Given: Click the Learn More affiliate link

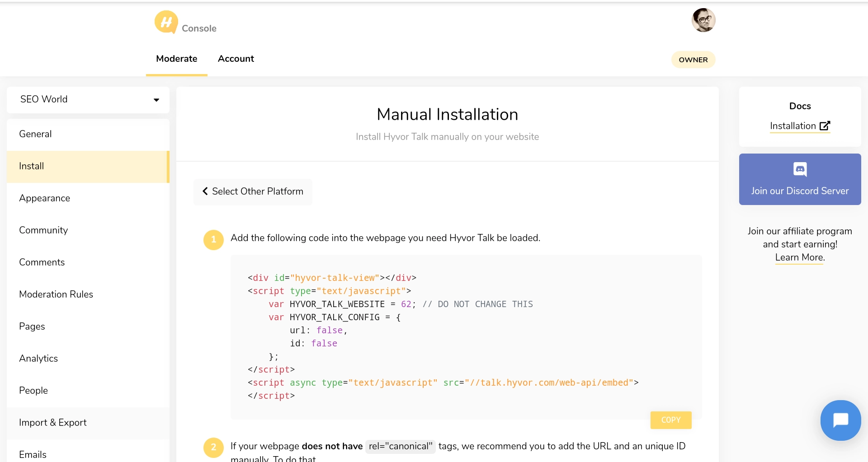Looking at the screenshot, I should (800, 257).
